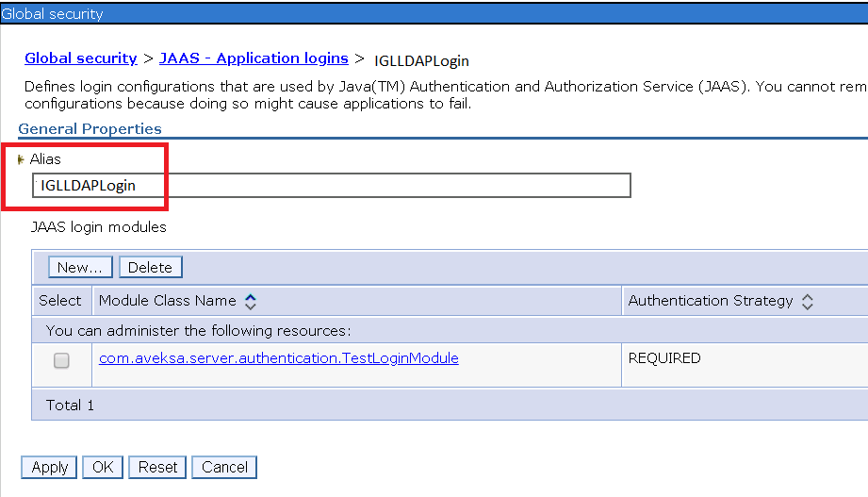The width and height of the screenshot is (868, 497).
Task: Click the Module Class Name sort arrows
Action: [x=251, y=302]
